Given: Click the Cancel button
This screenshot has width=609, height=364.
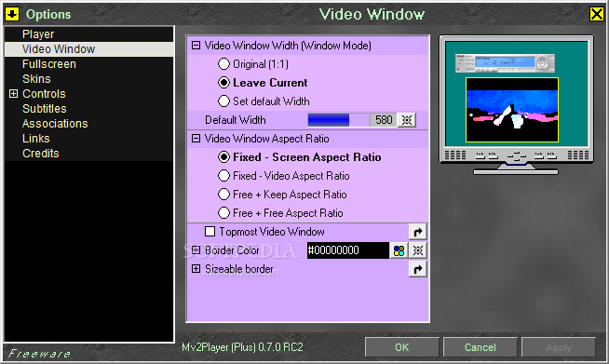Looking at the screenshot, I should [480, 347].
